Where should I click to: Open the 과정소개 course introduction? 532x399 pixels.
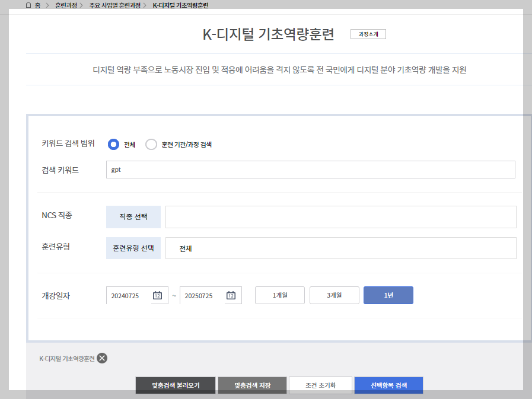pyautogui.click(x=368, y=34)
